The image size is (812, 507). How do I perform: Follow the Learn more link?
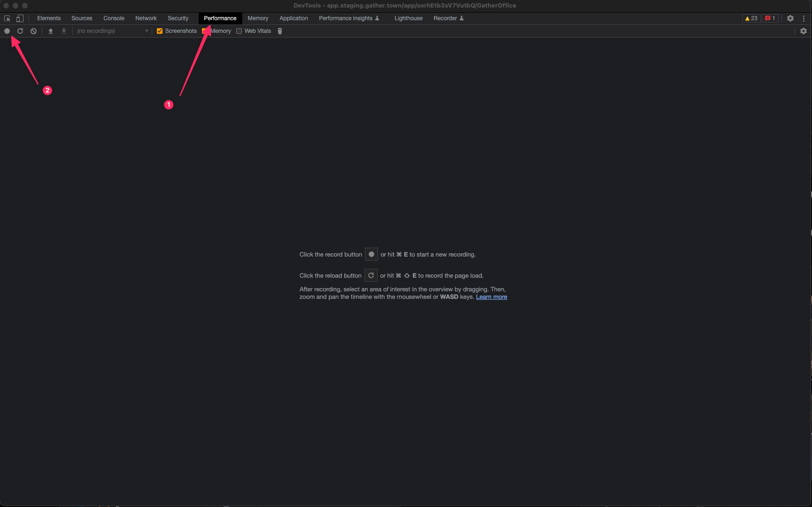point(491,297)
